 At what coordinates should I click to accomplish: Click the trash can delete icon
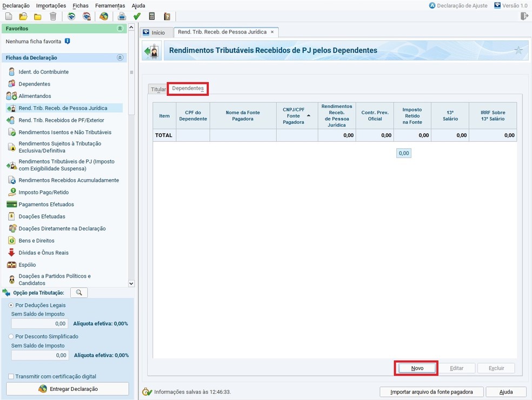(x=53, y=16)
